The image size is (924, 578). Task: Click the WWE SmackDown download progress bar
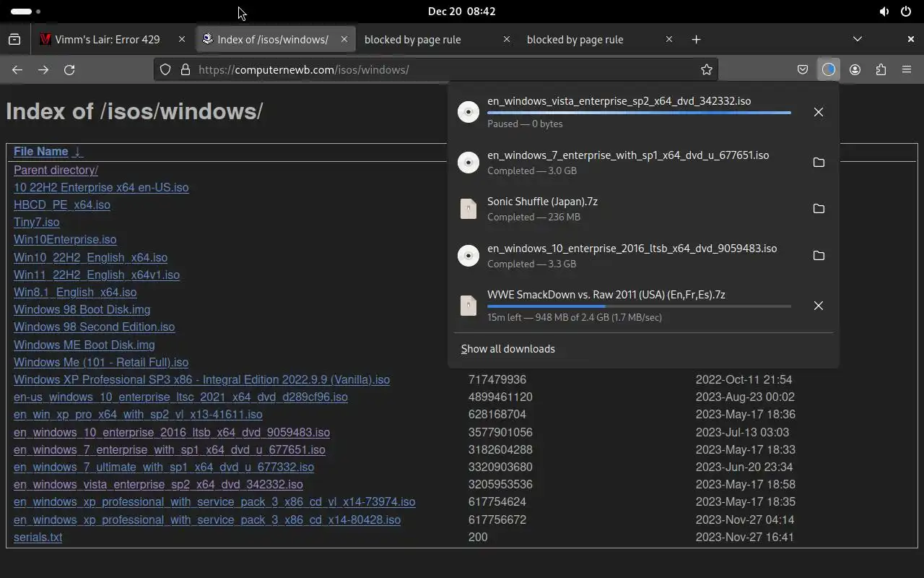click(639, 306)
